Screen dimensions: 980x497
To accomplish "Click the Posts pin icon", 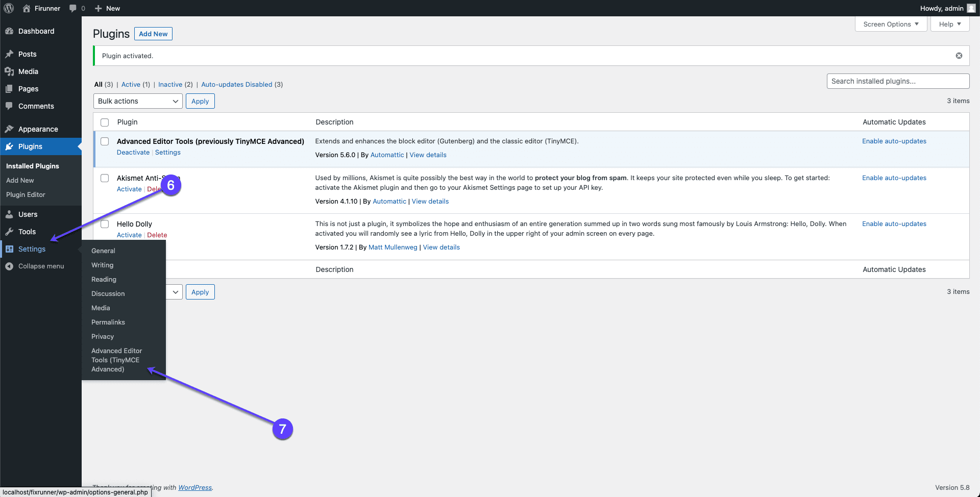I will coord(9,54).
